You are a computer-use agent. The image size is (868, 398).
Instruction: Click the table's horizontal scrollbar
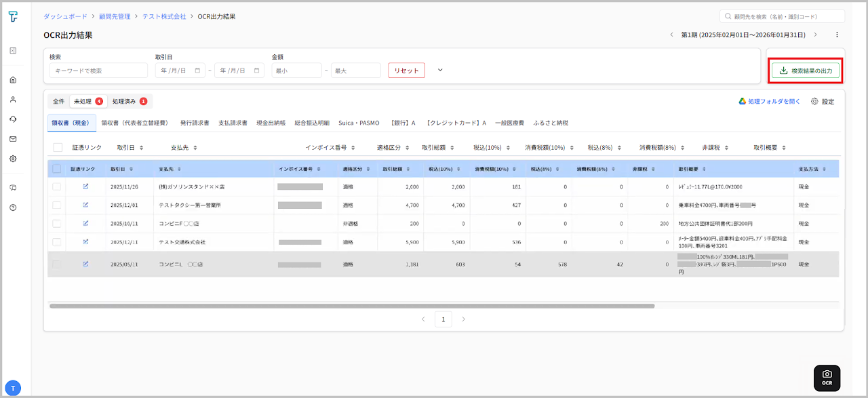pyautogui.click(x=352, y=306)
